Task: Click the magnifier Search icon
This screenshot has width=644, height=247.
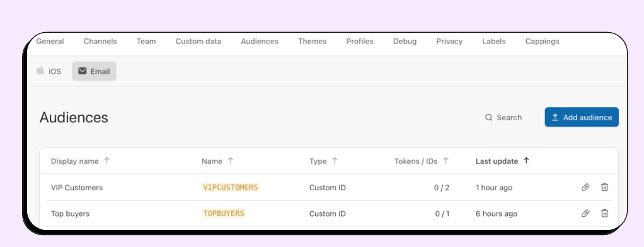Action: coord(489,118)
